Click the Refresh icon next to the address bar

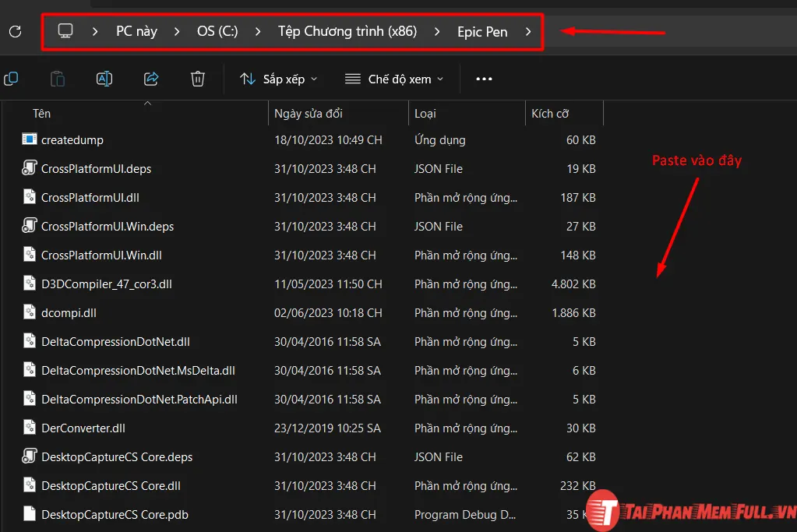point(16,31)
